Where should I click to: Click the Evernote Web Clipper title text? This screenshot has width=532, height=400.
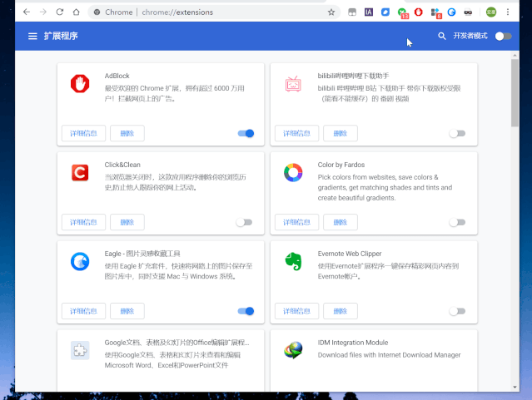coord(350,254)
